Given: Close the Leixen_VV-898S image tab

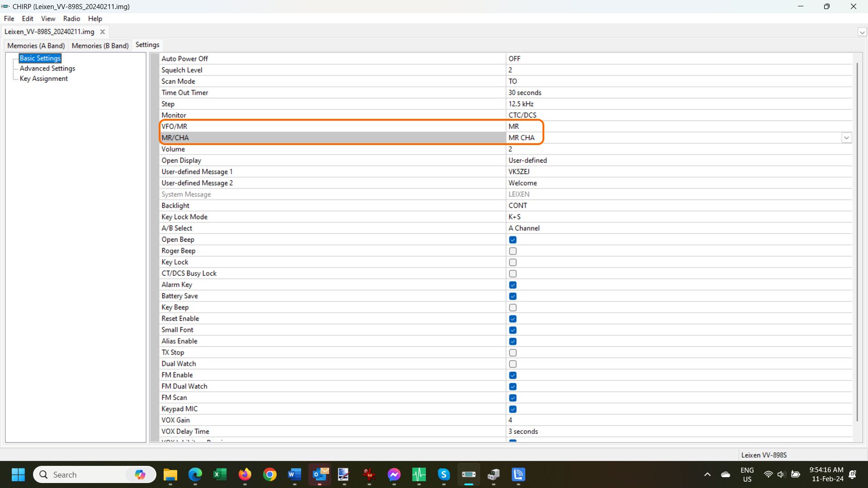Looking at the screenshot, I should (x=103, y=32).
